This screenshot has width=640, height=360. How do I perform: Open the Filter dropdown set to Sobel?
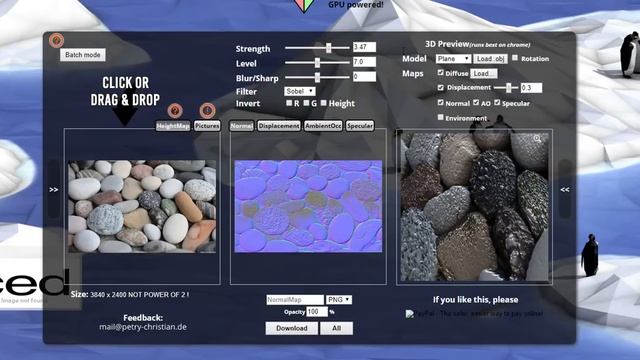300,91
